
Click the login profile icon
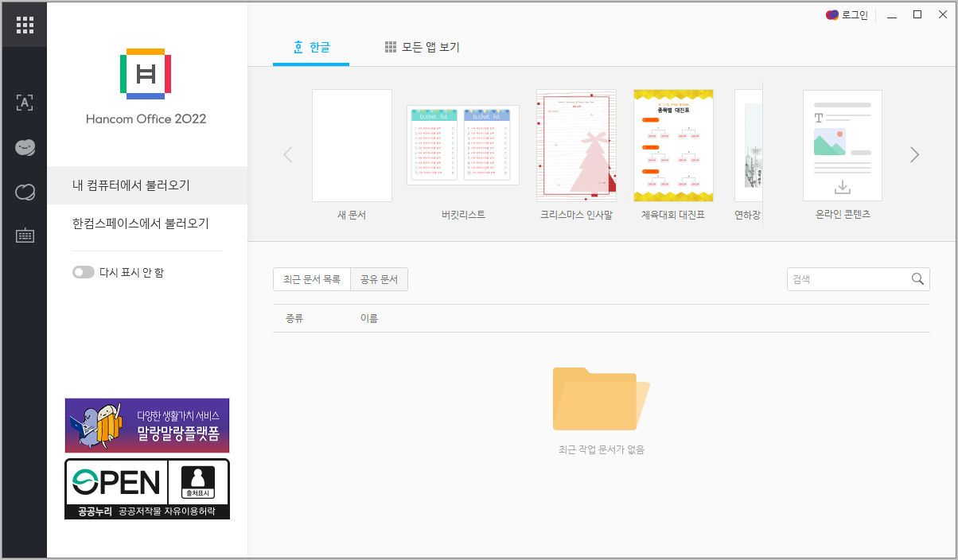(x=832, y=14)
